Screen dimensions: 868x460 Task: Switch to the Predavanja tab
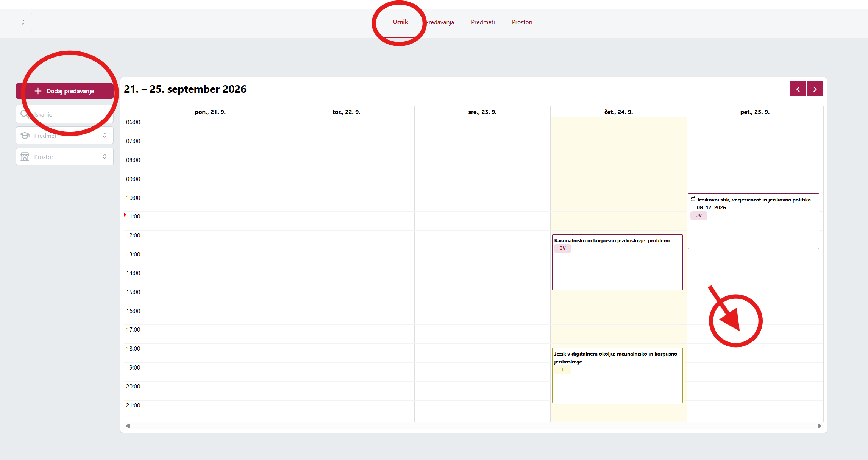(x=439, y=22)
